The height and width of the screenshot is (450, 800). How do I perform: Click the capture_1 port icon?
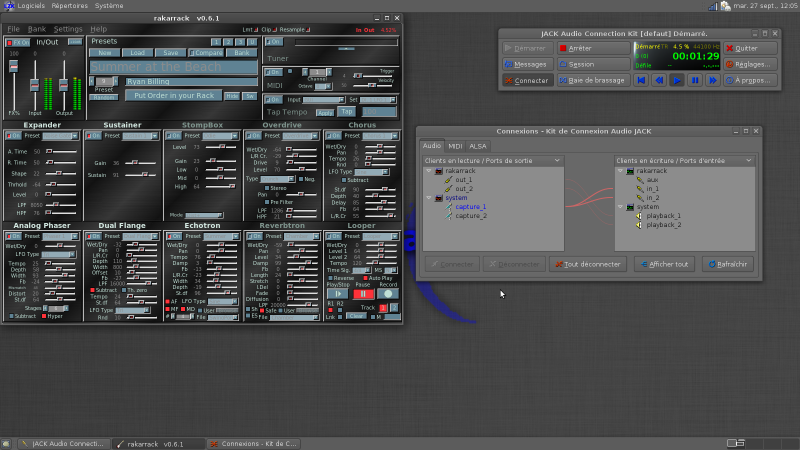(x=448, y=206)
